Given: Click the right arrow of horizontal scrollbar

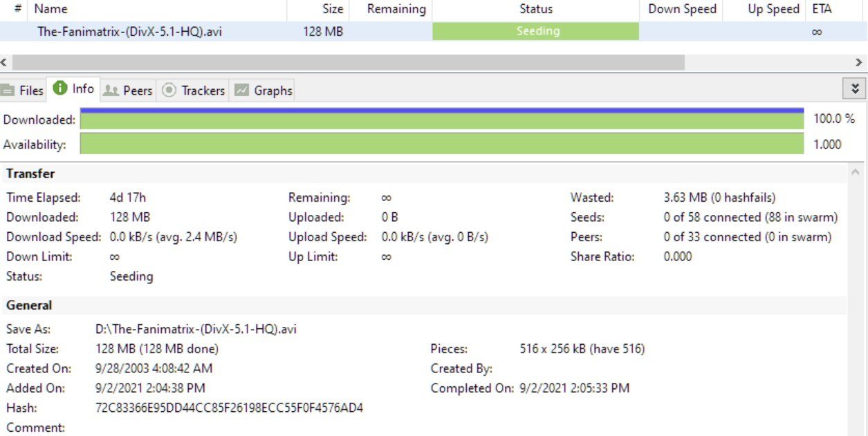Looking at the screenshot, I should tap(859, 63).
